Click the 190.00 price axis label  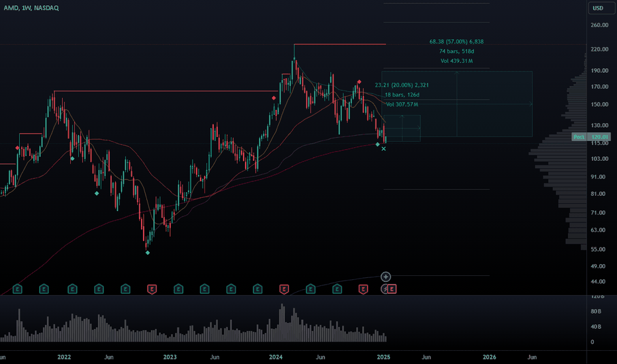click(599, 70)
